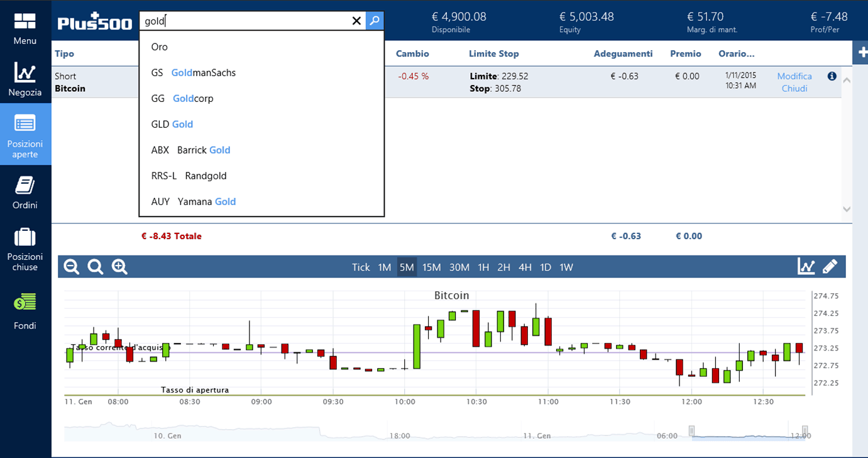Viewport: 868px width, 458px height.
Task: Click 1/11/2015 10:31 AM timestamp
Action: (x=741, y=81)
